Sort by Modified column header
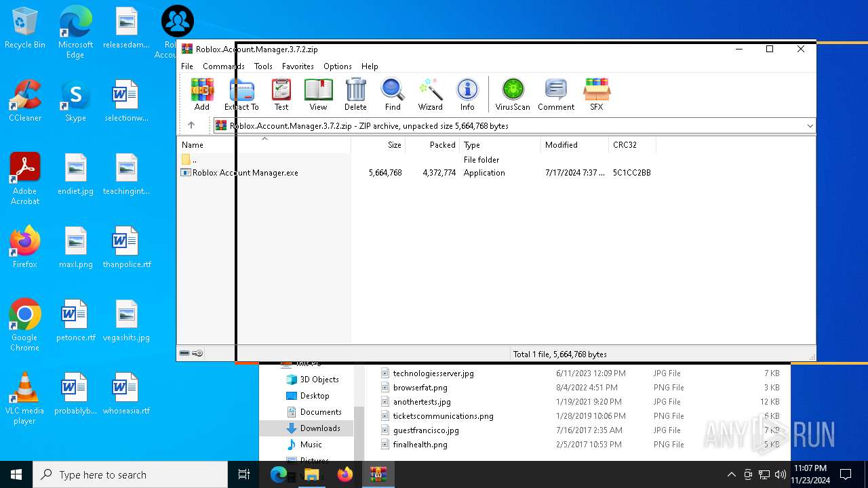868x488 pixels. pyautogui.click(x=575, y=145)
